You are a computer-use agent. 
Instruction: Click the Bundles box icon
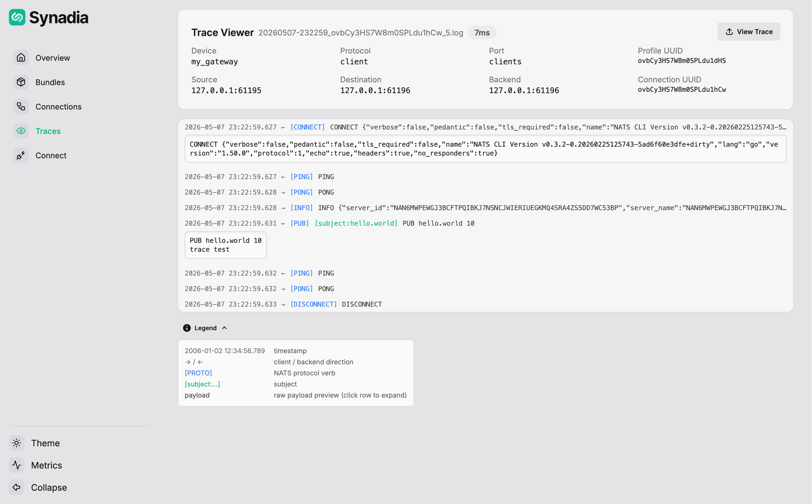[x=21, y=82]
